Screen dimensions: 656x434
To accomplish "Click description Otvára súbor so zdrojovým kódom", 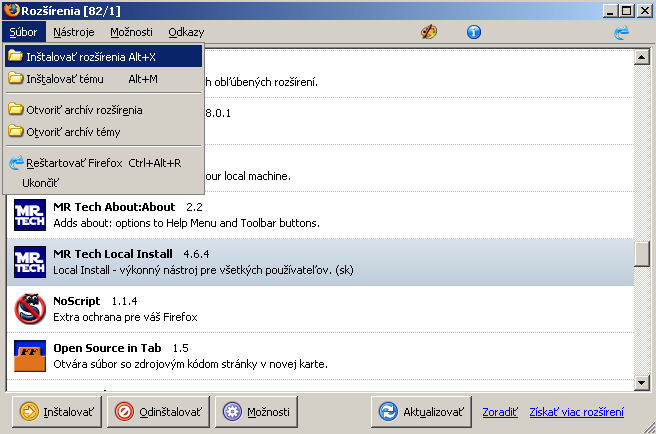I will tap(190, 364).
